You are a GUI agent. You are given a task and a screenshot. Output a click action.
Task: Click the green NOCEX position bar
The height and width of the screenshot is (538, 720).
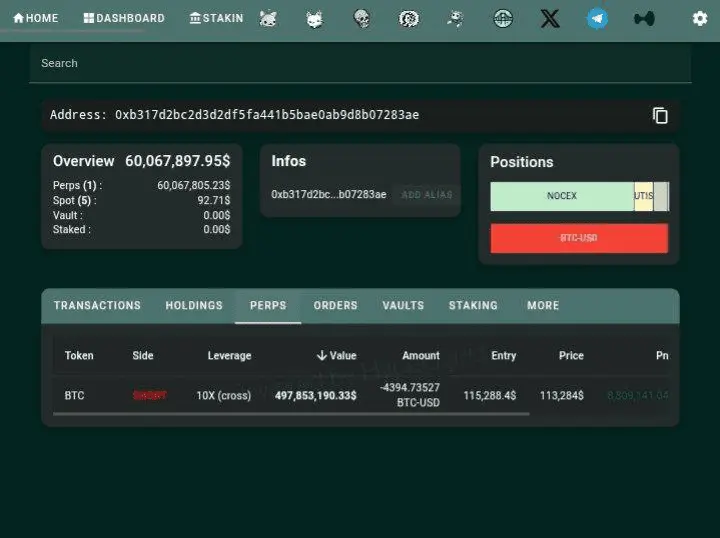click(x=562, y=196)
